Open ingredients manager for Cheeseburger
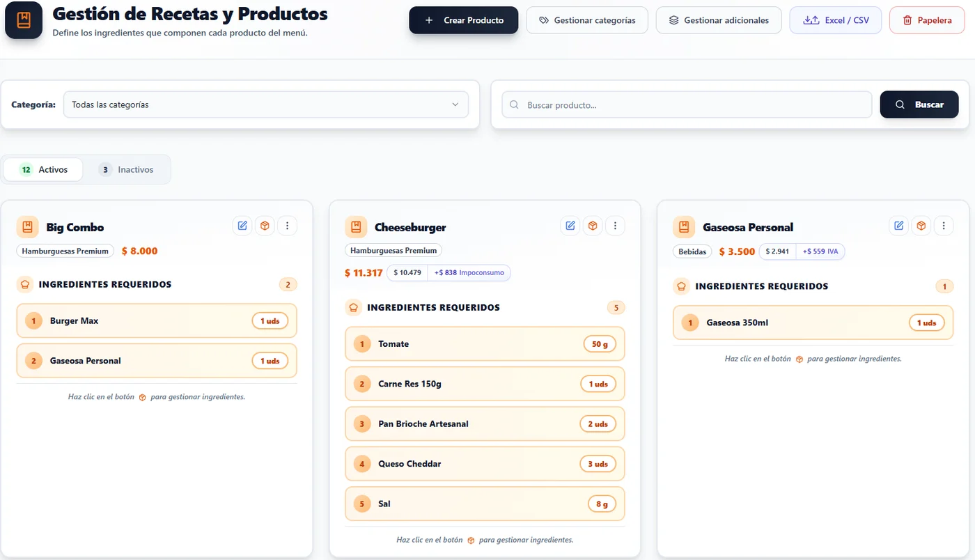 click(x=593, y=226)
